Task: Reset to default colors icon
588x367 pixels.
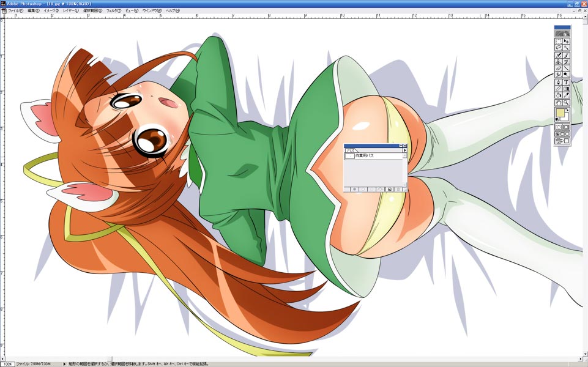Action: coord(557,119)
